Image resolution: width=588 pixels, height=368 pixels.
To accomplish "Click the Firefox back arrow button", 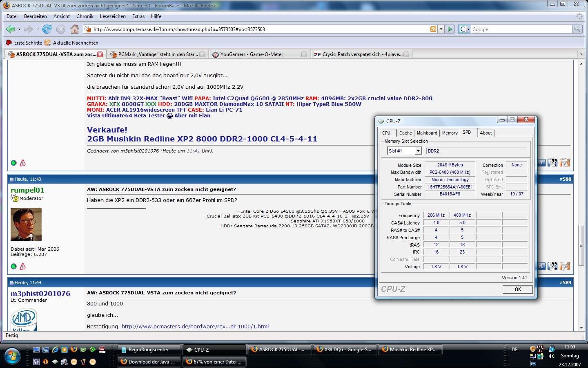I will point(10,29).
